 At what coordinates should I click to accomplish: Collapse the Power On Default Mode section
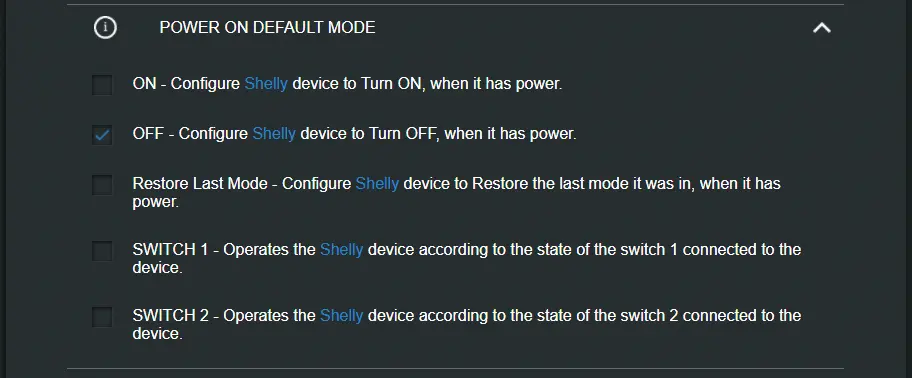click(822, 27)
